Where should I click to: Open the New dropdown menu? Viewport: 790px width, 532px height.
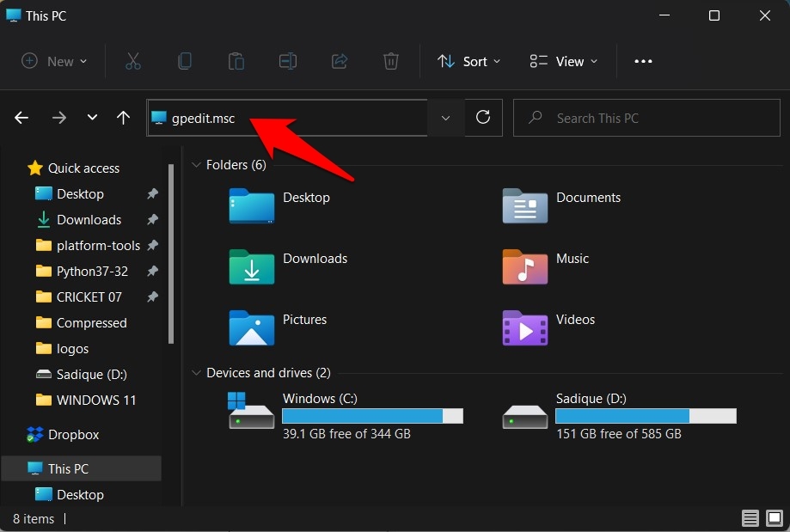54,62
